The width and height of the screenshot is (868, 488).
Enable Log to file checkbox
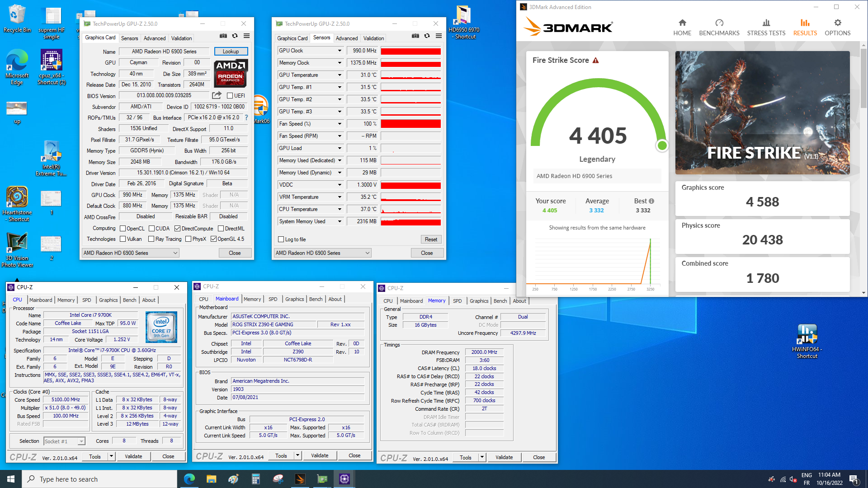tap(281, 239)
